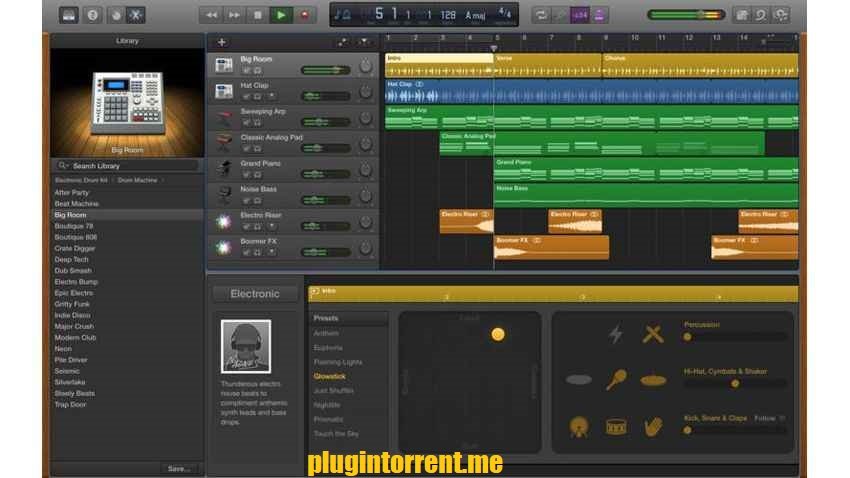
Task: Click the Rewind transport button
Action: (211, 15)
